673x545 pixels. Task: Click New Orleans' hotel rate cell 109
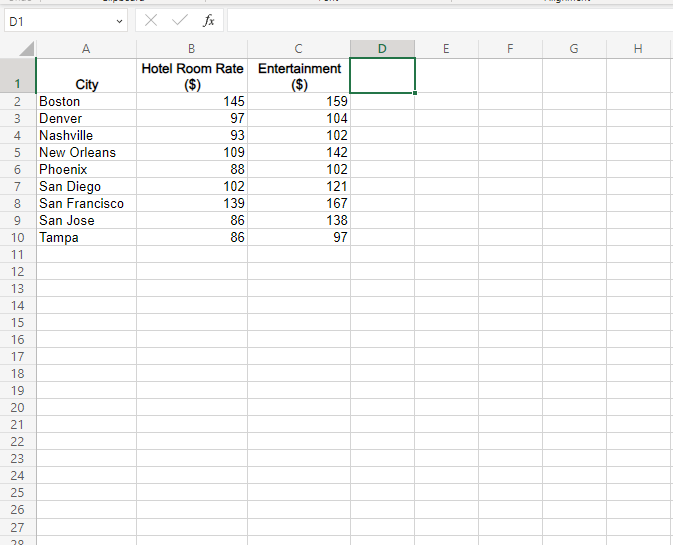point(192,152)
